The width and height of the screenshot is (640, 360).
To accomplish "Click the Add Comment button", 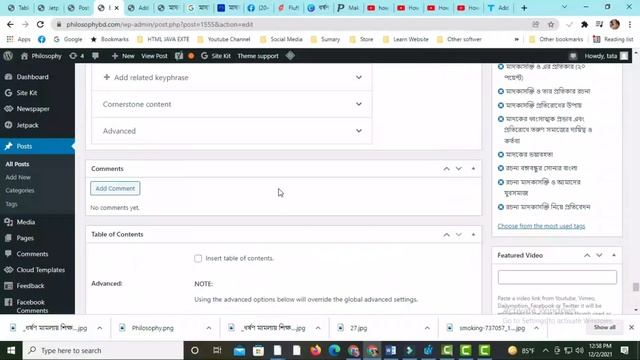I will tap(115, 188).
